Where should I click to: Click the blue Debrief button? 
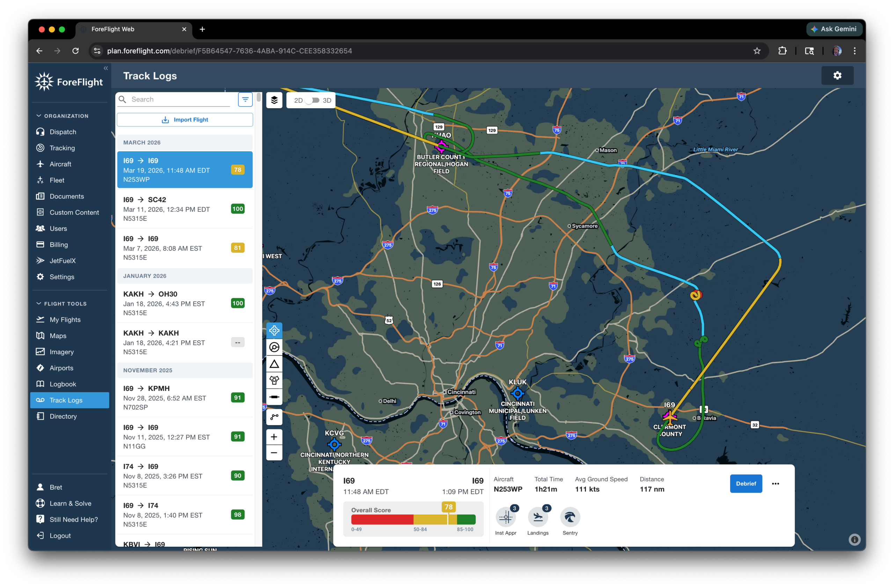[x=746, y=484]
